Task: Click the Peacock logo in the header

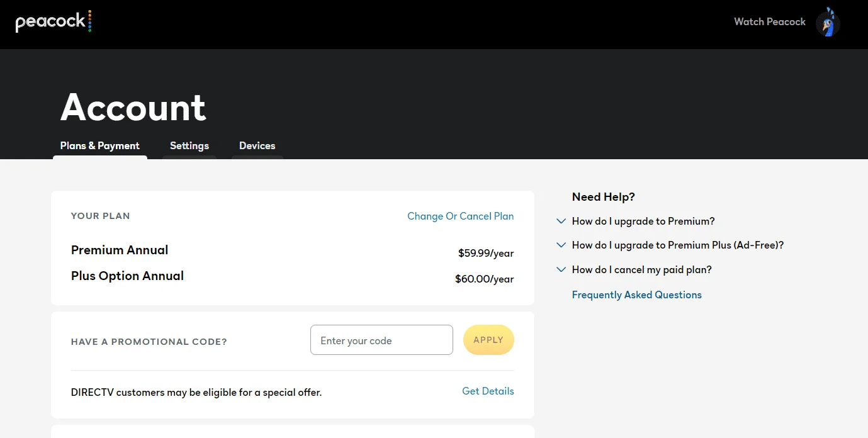Action: [x=54, y=22]
